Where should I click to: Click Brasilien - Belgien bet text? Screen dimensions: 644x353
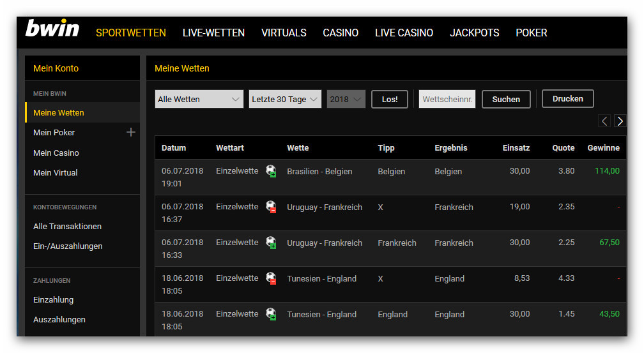click(x=319, y=172)
